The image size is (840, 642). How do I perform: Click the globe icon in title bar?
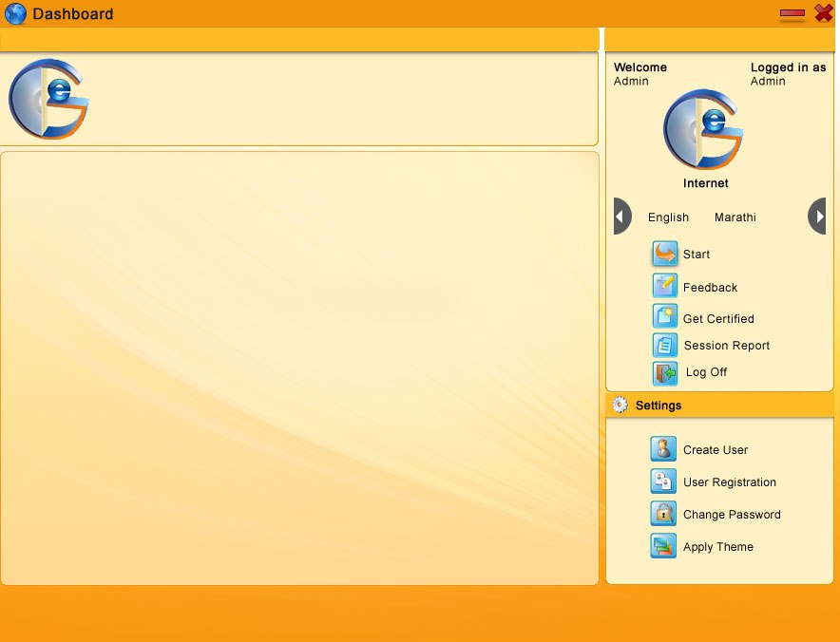(16, 14)
